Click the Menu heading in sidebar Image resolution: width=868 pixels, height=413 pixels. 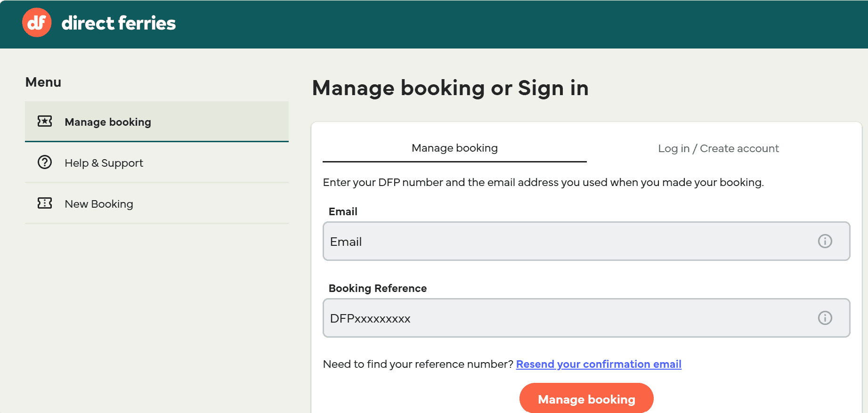[x=43, y=82]
